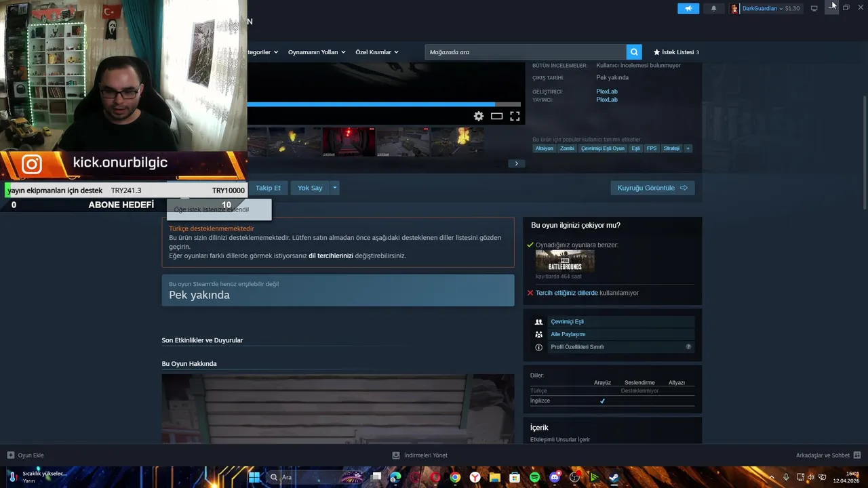Click the Aile Paylaşımı feature link

[568, 334]
